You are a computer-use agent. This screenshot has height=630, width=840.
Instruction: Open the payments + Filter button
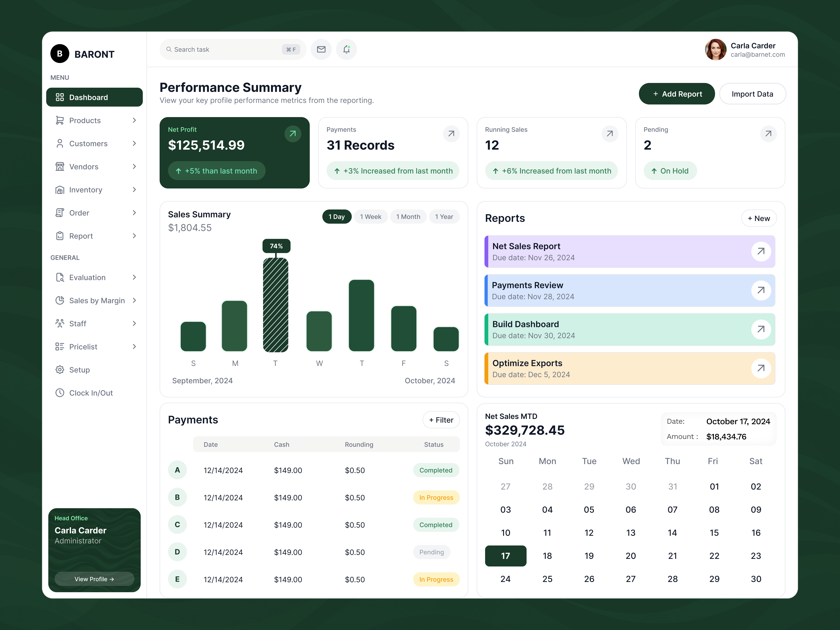(441, 420)
